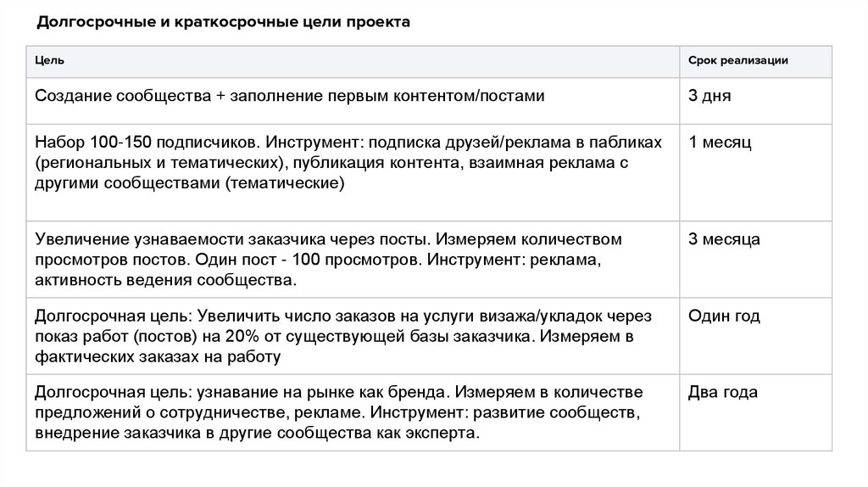The height and width of the screenshot is (487, 868).
Task: Select the "Срок реализации" column header
Action: point(737,61)
